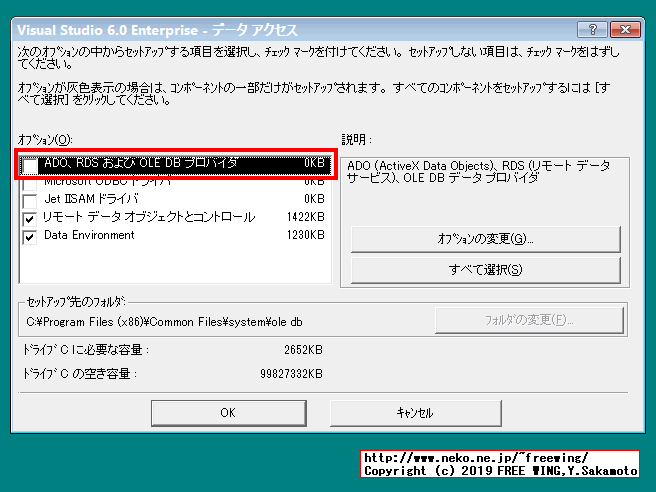Close the Visual Studio 6.0 setup dialog
The height and width of the screenshot is (492, 656).
tap(625, 30)
